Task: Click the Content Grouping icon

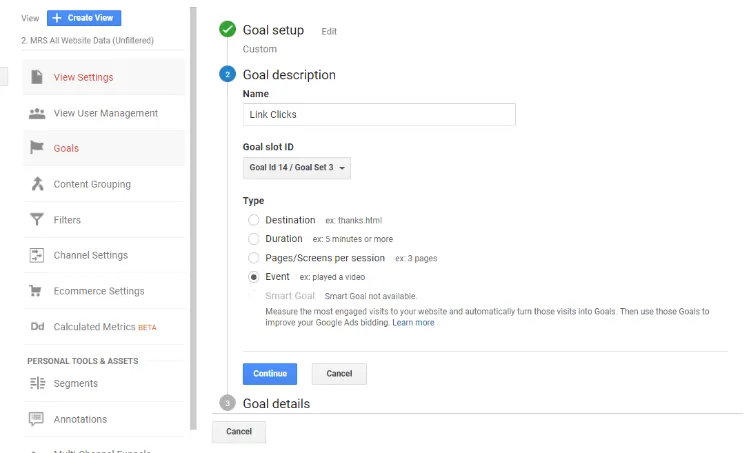Action: pos(37,184)
